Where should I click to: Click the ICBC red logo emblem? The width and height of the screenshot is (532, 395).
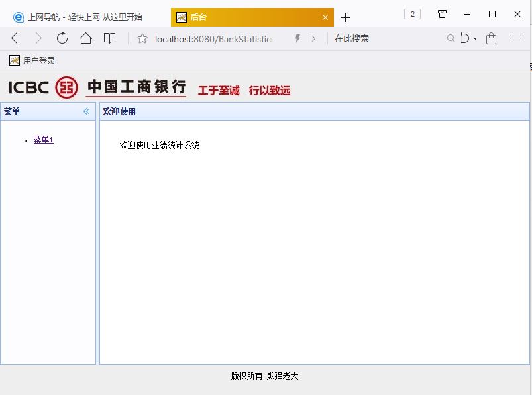[66, 87]
